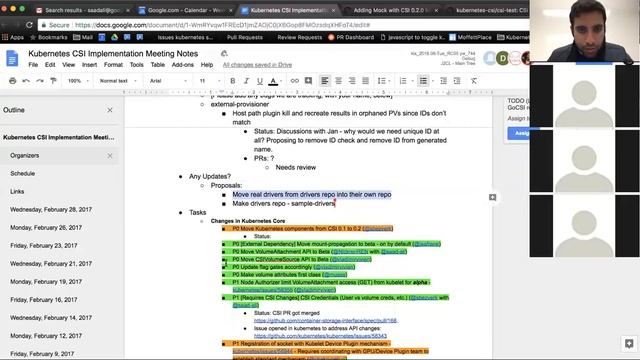Click the document title Kubernetes CSI Implementation Meeting Notes
Viewport: 640px width, 360px height.
click(113, 53)
